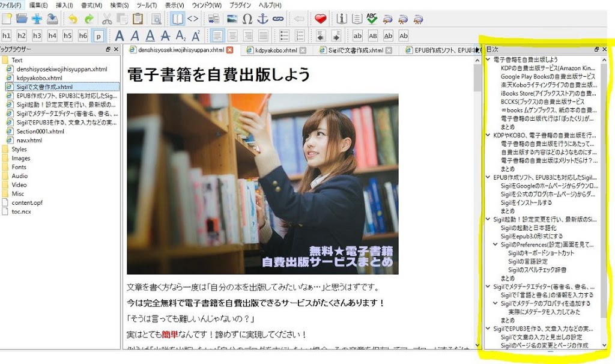Collapse the SigilのPreferences TOC entry
615x364 pixels.
(495, 245)
